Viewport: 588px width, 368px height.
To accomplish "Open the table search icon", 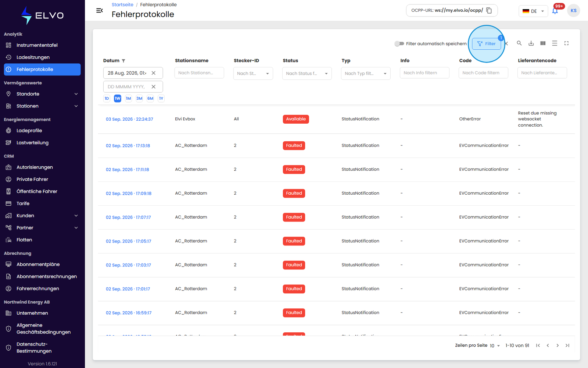I will tap(519, 43).
